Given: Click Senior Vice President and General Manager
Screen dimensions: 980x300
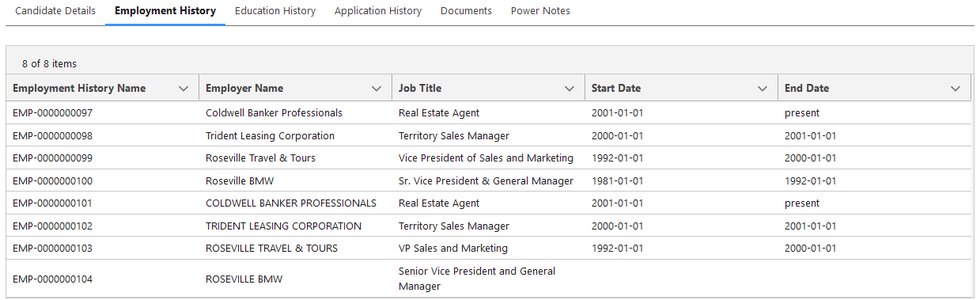Looking at the screenshot, I should pyautogui.click(x=477, y=279).
